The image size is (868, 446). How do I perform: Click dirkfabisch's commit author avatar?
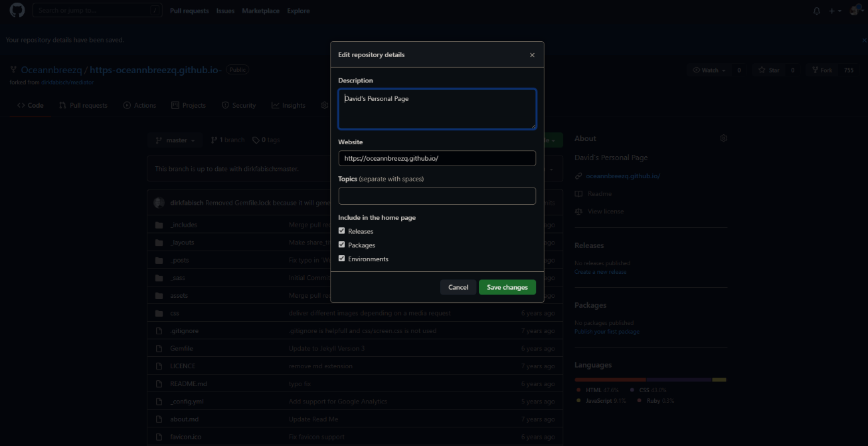coord(159,202)
